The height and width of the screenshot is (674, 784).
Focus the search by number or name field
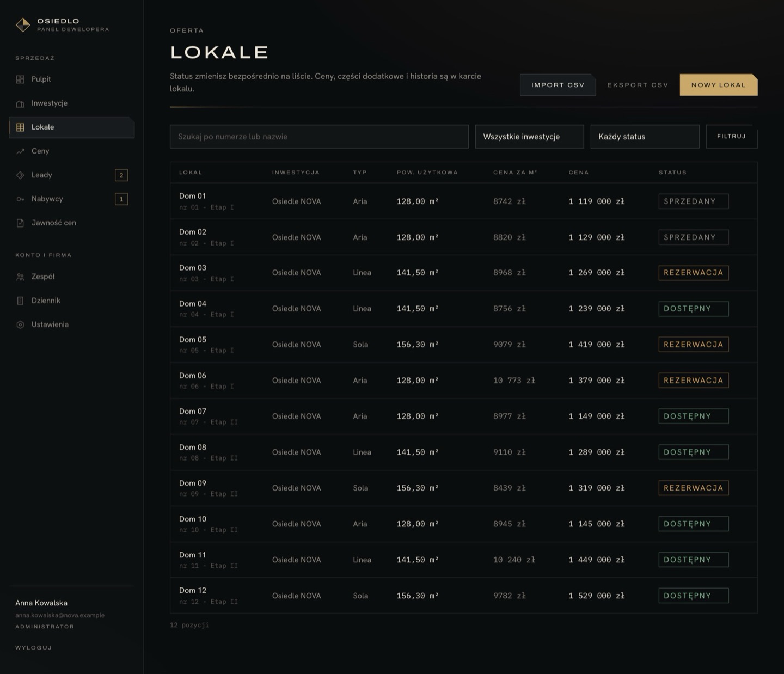pyautogui.click(x=319, y=137)
